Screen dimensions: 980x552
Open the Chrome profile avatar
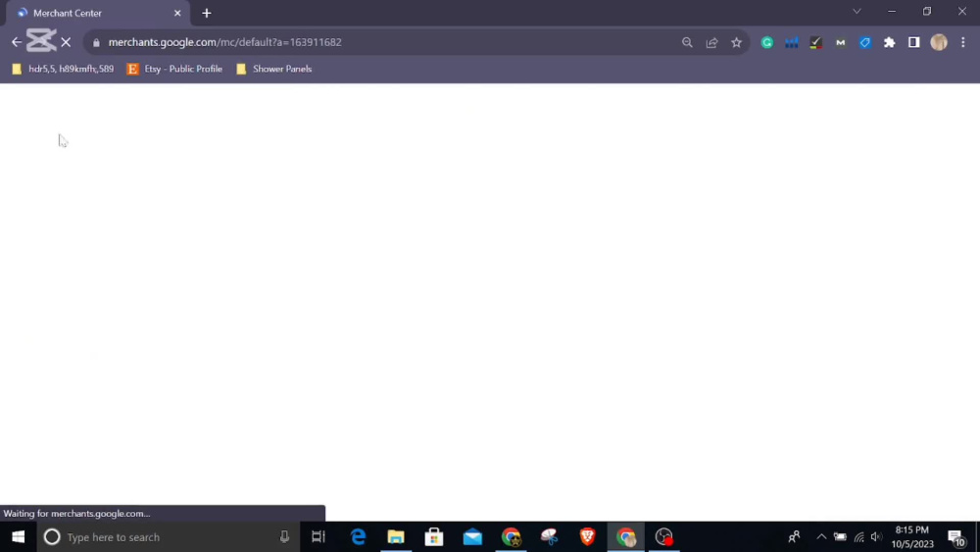pyautogui.click(x=939, y=42)
